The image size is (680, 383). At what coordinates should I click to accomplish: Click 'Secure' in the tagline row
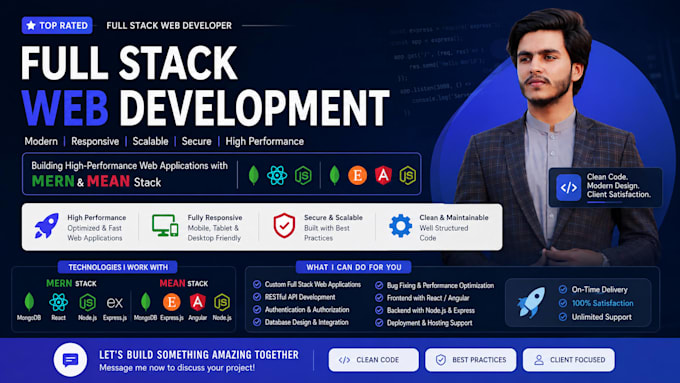(196, 141)
